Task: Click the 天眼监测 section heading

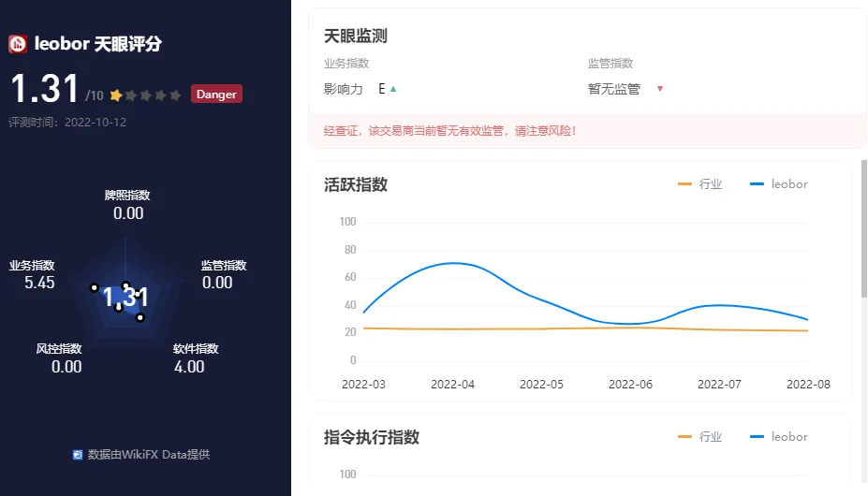Action: coord(356,36)
